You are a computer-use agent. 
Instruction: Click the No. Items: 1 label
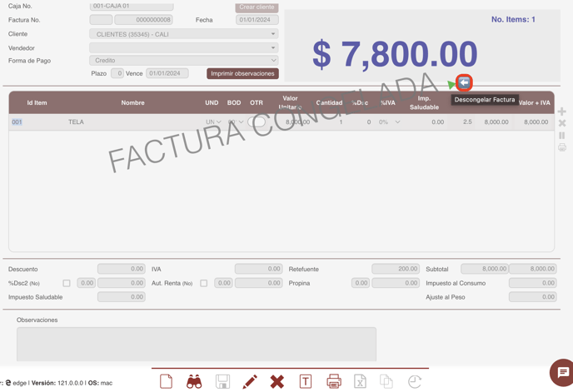click(513, 19)
